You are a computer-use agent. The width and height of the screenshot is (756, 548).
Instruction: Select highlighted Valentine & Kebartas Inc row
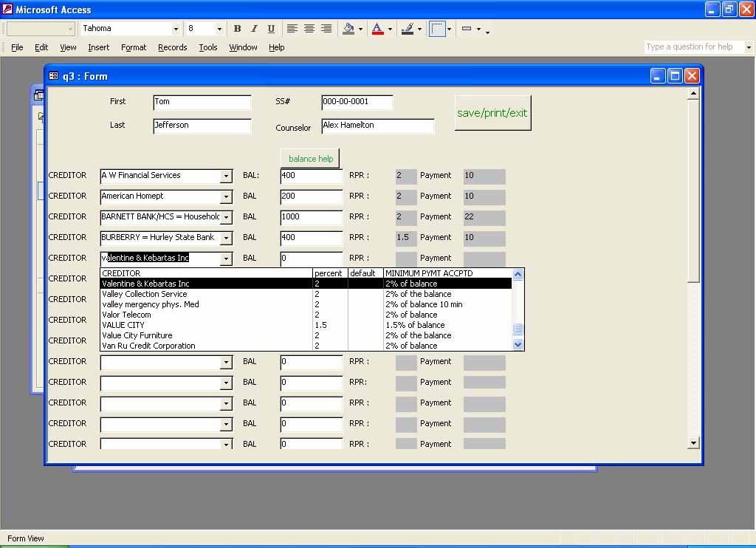pos(306,284)
